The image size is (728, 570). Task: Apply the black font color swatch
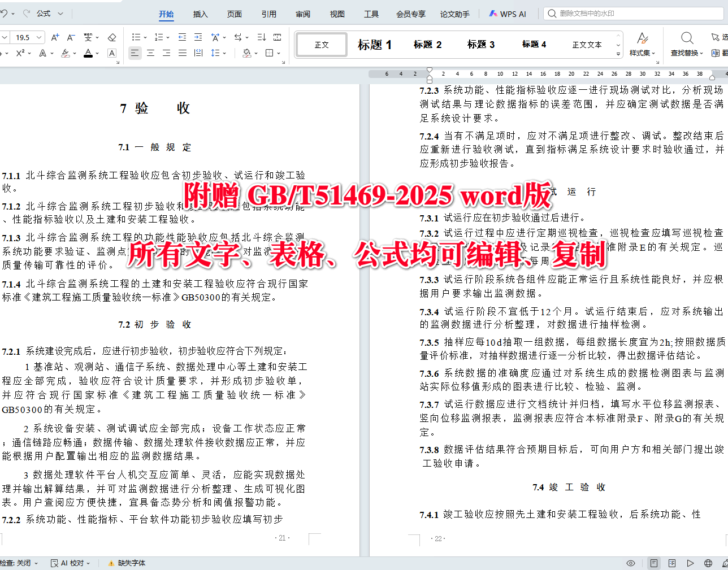coord(88,53)
